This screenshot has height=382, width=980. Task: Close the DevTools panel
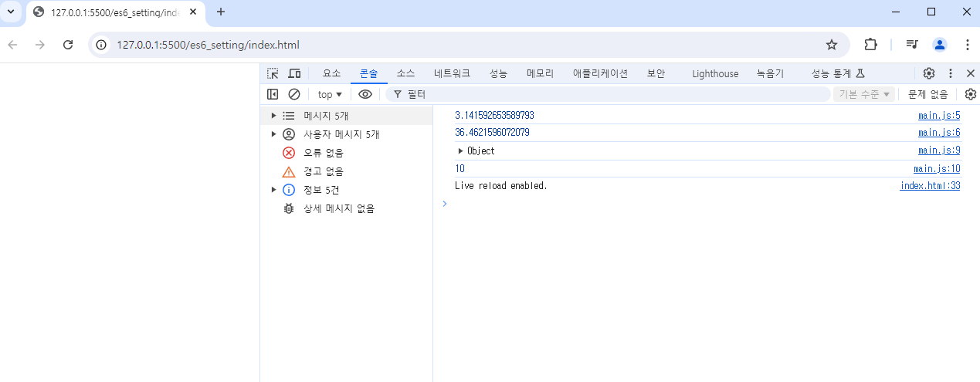coord(971,73)
